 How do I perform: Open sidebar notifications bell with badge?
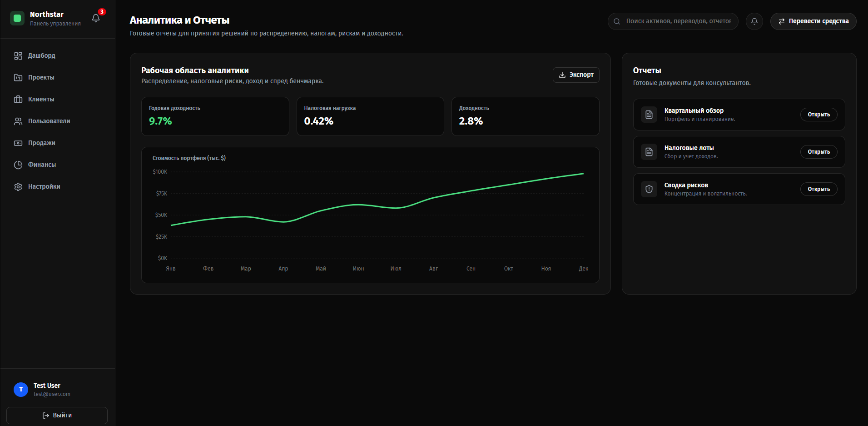click(x=96, y=18)
